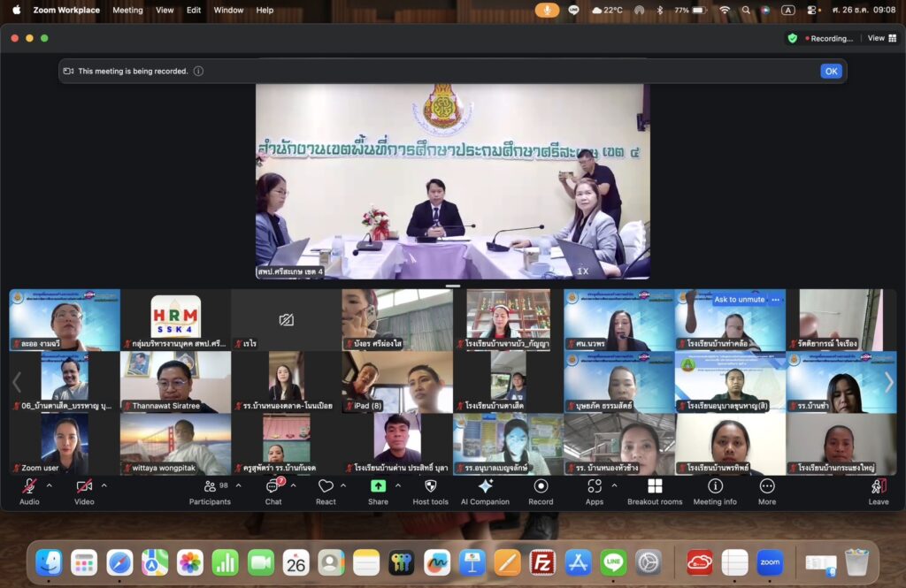The height and width of the screenshot is (588, 906).
Task: Open the Meeting menu in menu bar
Action: click(x=127, y=10)
